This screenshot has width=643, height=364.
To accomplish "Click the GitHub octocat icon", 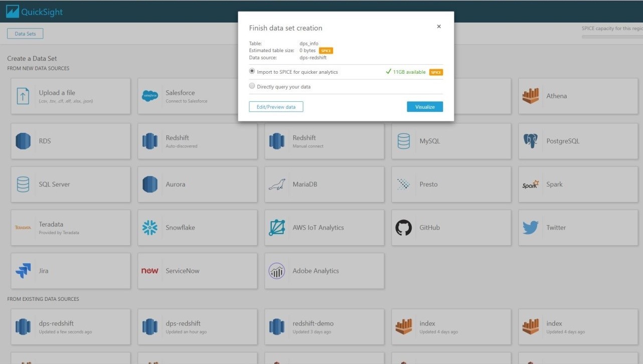I will point(404,228).
